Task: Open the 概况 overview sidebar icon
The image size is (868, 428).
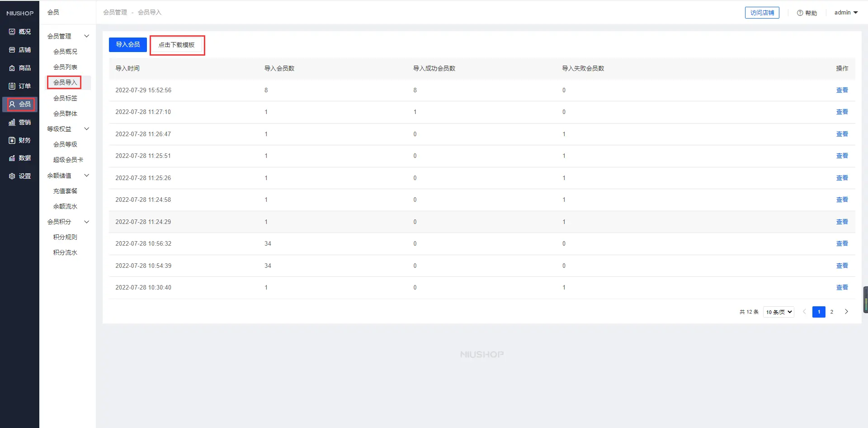Action: tap(12, 32)
